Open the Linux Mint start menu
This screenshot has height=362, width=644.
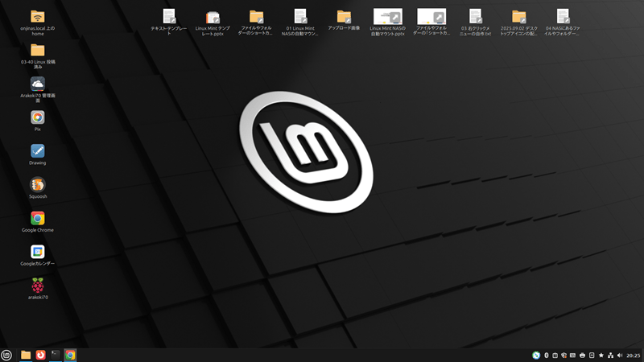(x=6, y=355)
